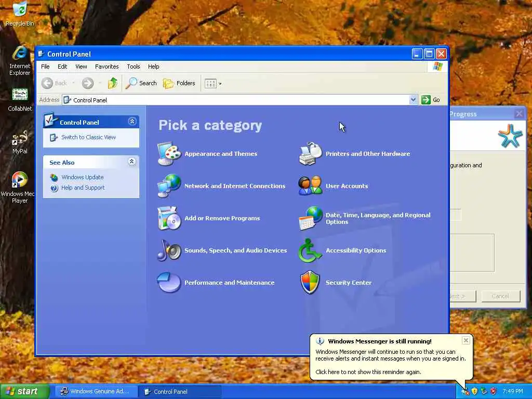Click Performance and Maintenance pie icon

pyautogui.click(x=169, y=282)
